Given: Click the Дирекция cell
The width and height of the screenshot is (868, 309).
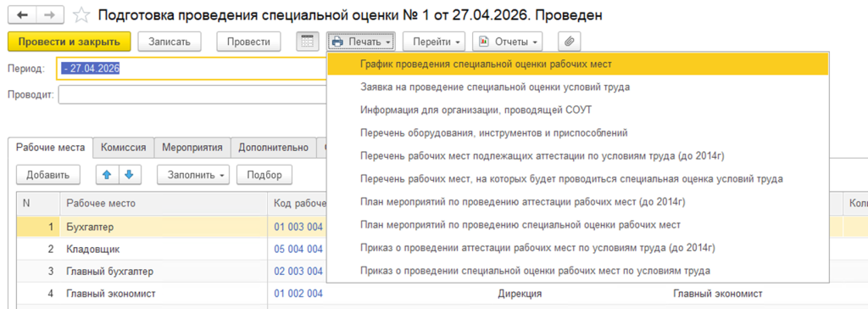Looking at the screenshot, I should [x=520, y=294].
